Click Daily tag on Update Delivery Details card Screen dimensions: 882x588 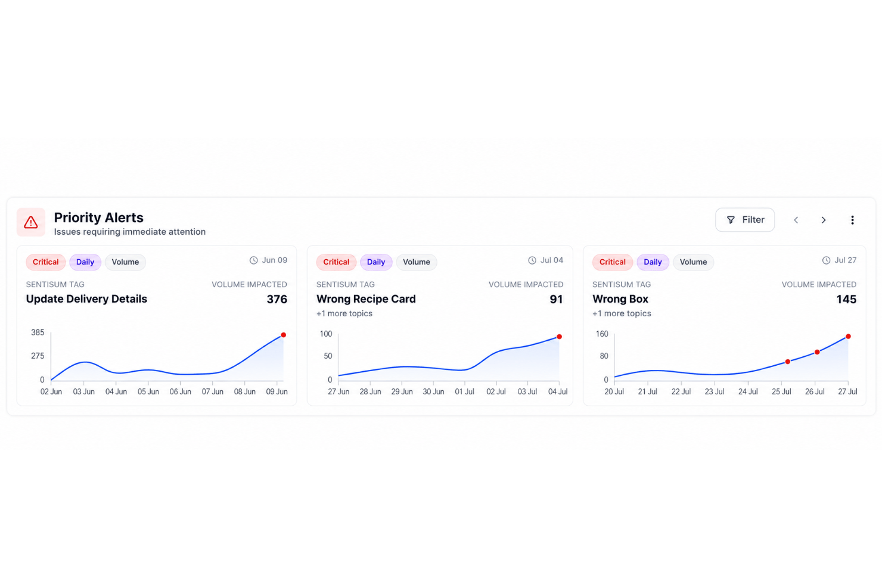click(x=85, y=262)
